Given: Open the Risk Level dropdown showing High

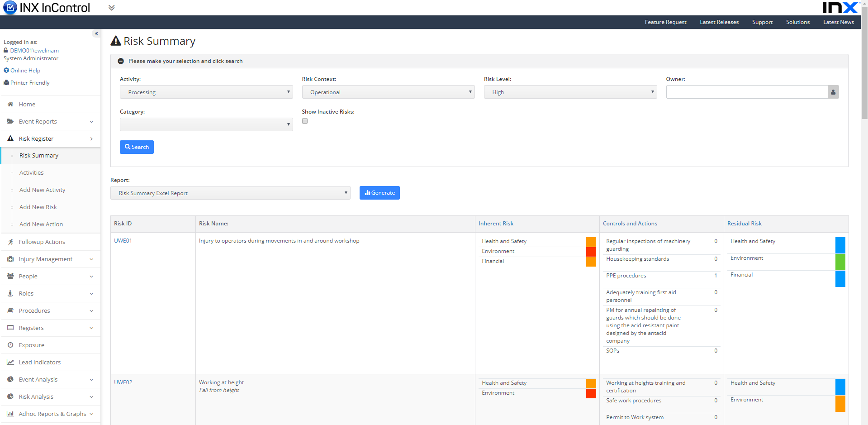Looking at the screenshot, I should pyautogui.click(x=570, y=92).
